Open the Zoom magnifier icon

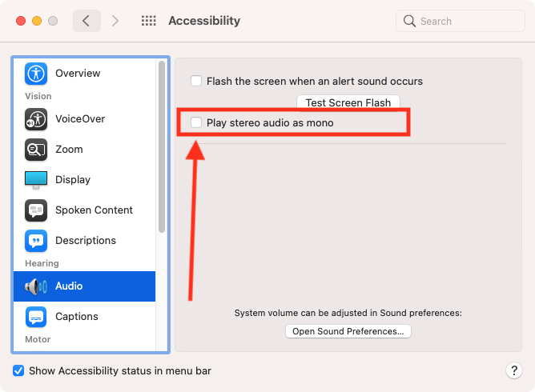[x=36, y=150]
